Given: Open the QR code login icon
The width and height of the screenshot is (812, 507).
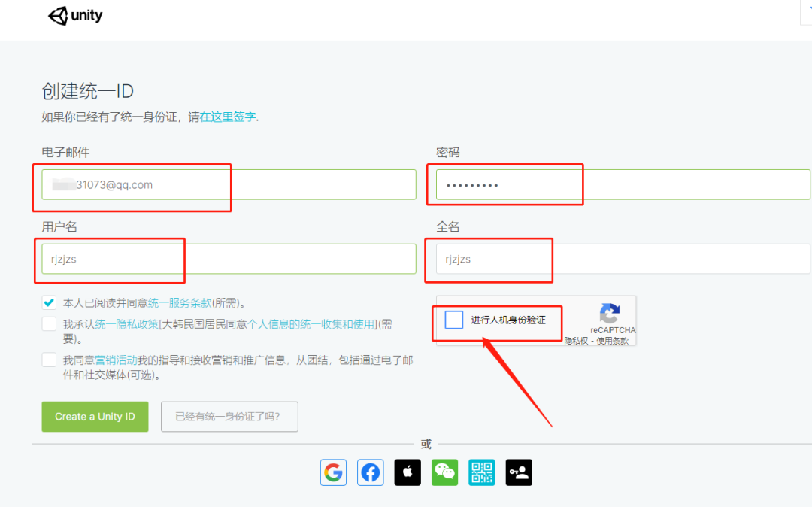Looking at the screenshot, I should click(x=482, y=472).
